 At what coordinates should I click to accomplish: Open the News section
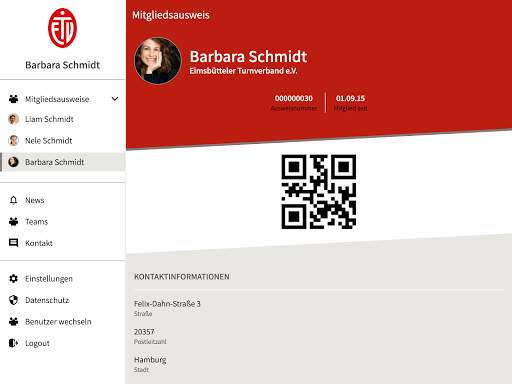35,200
